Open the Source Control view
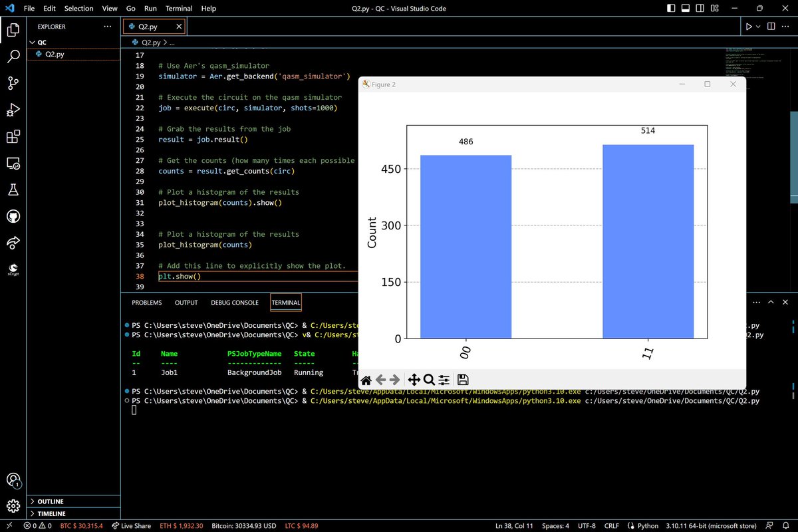Viewport: 798px width, 532px height. 13,83
